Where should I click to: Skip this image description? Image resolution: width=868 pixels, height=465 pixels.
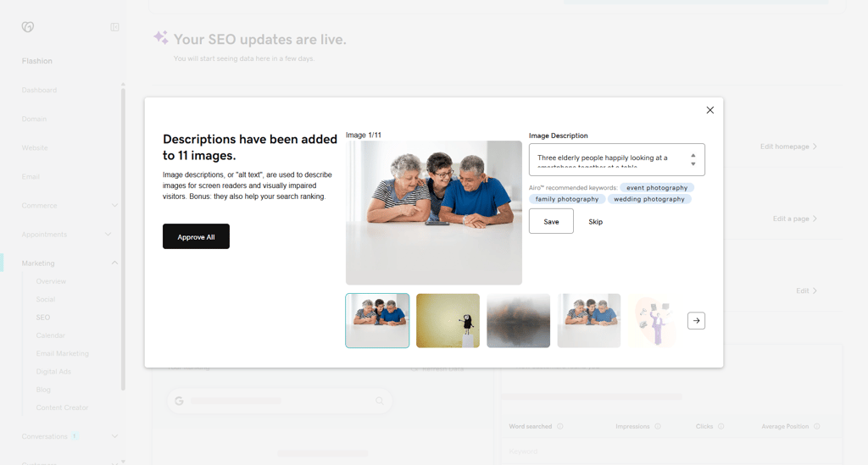click(596, 222)
